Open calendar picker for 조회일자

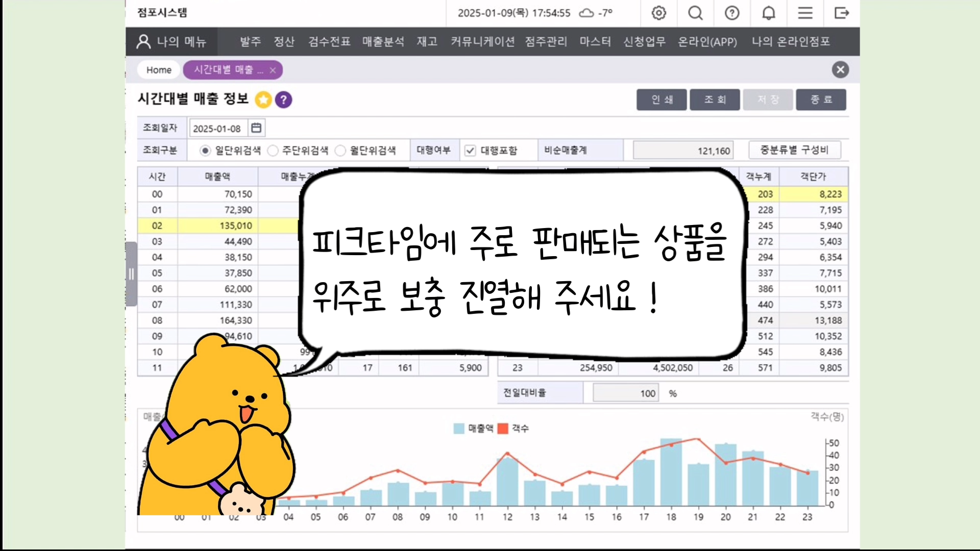click(256, 128)
